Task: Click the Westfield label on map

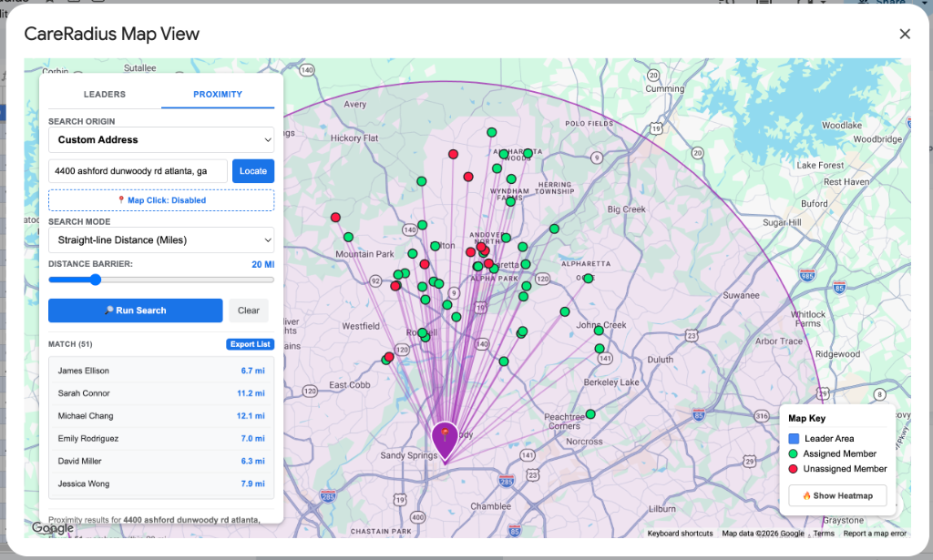Action: pyautogui.click(x=361, y=326)
